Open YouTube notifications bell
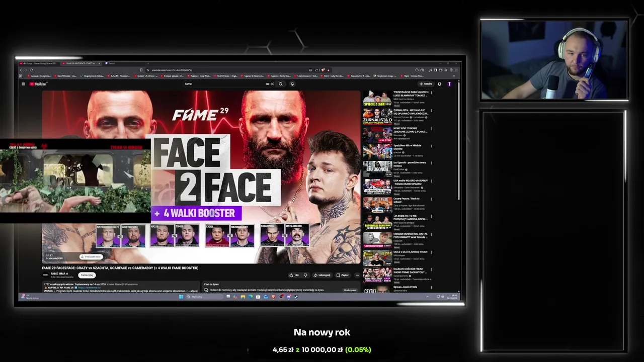The width and height of the screenshot is (644, 362). point(439,84)
